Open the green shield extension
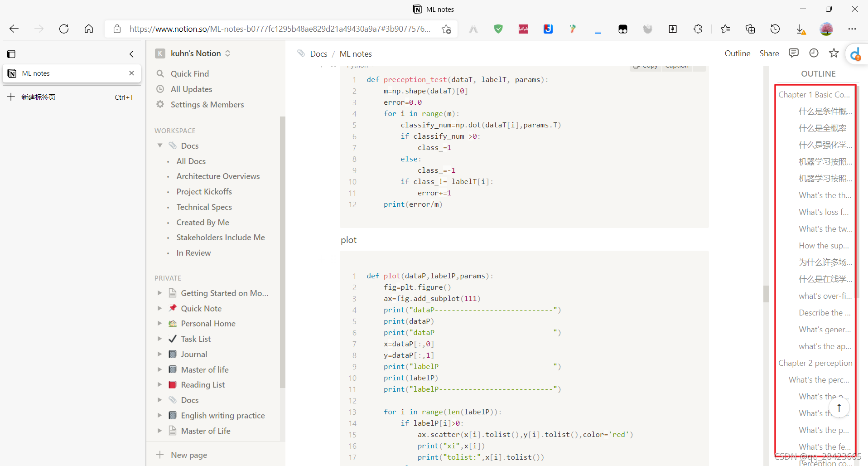 [498, 29]
